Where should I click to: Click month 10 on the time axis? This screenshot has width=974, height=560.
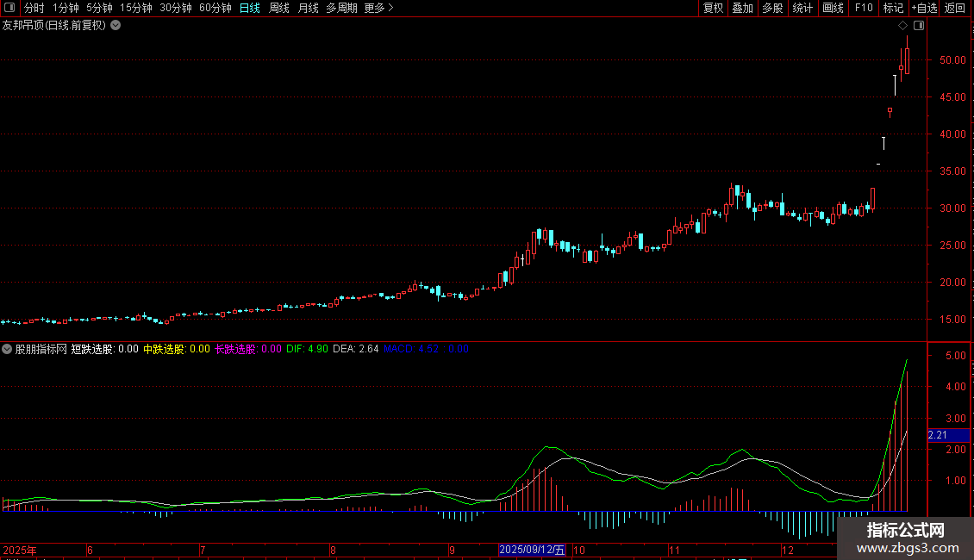point(579,550)
